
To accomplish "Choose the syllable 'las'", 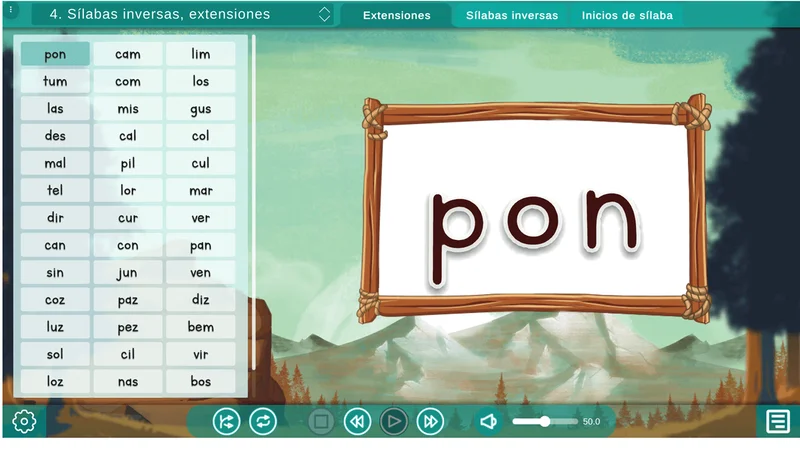I will pyautogui.click(x=55, y=109).
